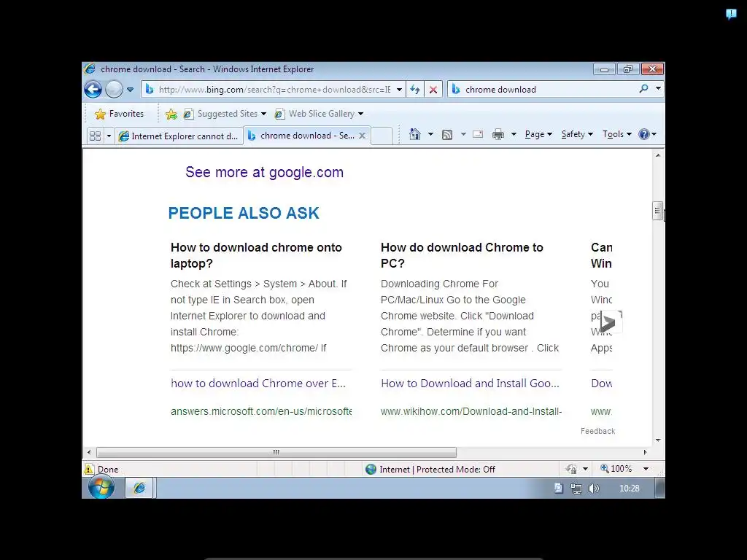Image resolution: width=747 pixels, height=560 pixels.
Task: Close the 'chrome download' tab
Action: pyautogui.click(x=362, y=136)
